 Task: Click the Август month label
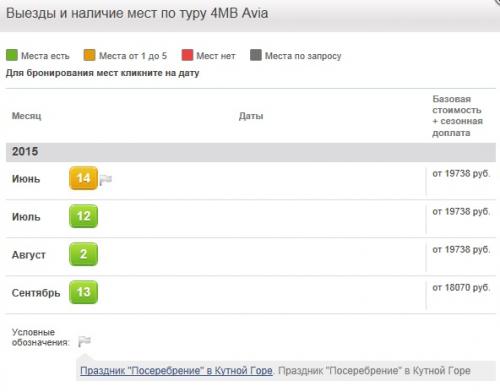(x=29, y=255)
